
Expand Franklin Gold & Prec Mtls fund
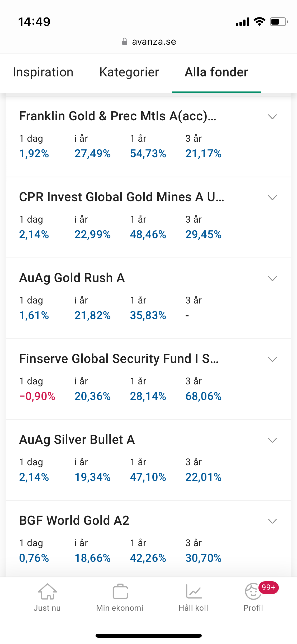coord(272,117)
